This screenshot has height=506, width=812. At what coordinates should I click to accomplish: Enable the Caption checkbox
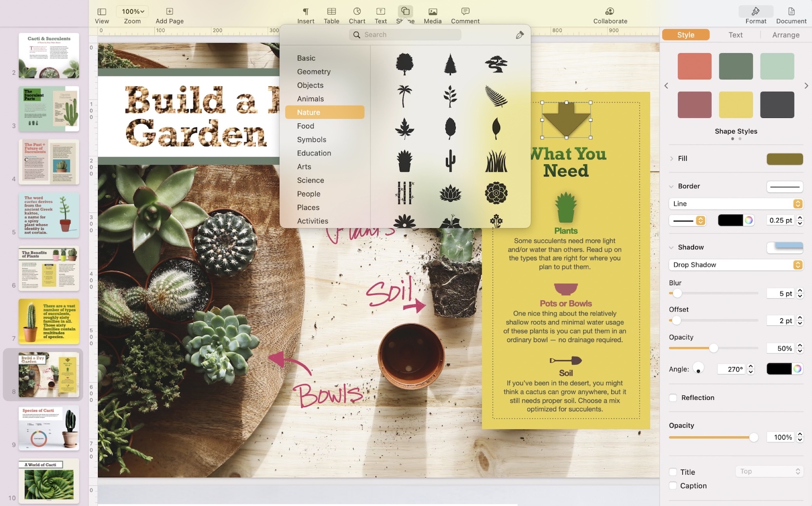pos(673,486)
